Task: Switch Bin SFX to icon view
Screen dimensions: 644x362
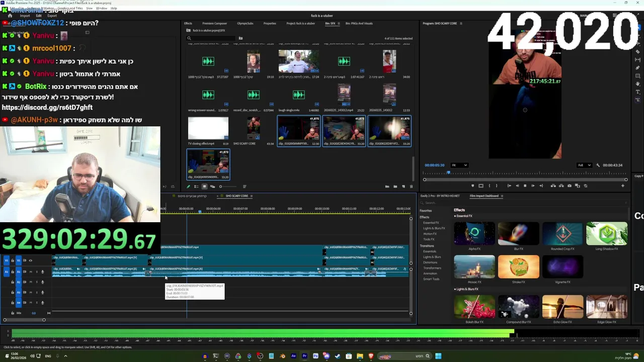Action: 204,187
